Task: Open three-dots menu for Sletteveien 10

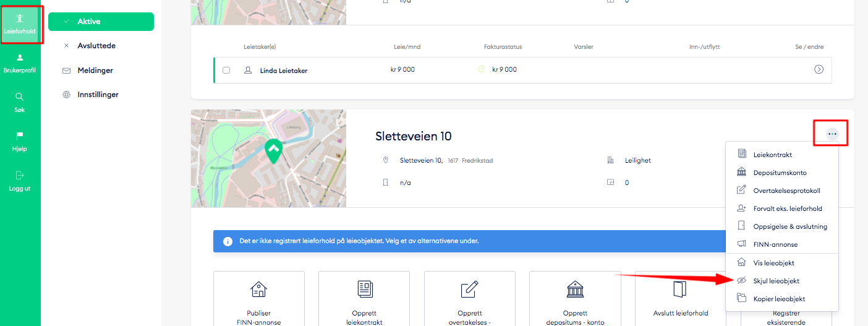Action: point(832,134)
